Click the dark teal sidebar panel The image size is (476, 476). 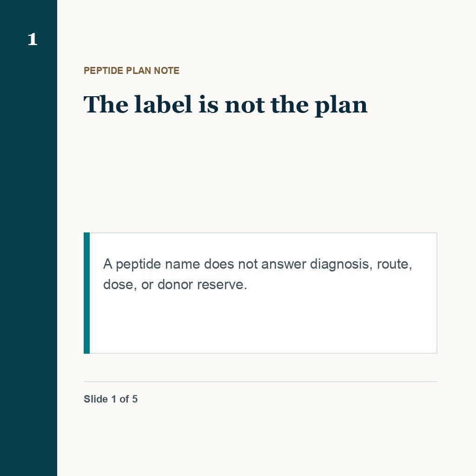click(28, 238)
